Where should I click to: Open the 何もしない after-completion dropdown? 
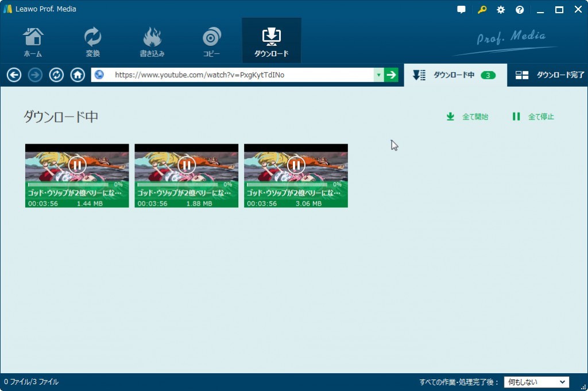click(x=536, y=382)
